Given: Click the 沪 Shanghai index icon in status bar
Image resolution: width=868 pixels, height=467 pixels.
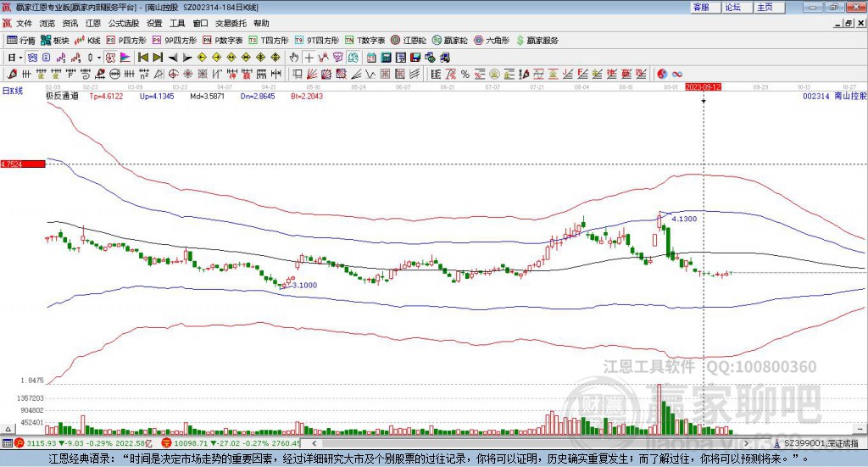Looking at the screenshot, I should tap(19, 442).
